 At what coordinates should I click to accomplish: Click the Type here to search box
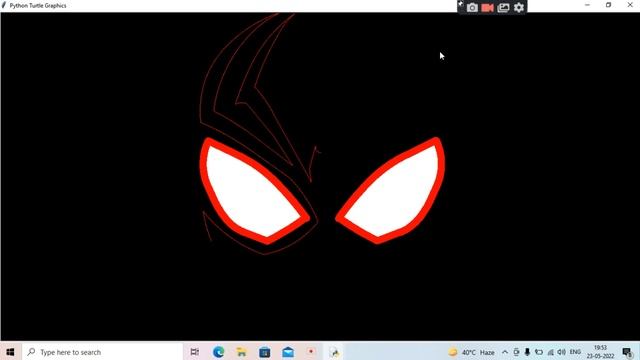102,352
